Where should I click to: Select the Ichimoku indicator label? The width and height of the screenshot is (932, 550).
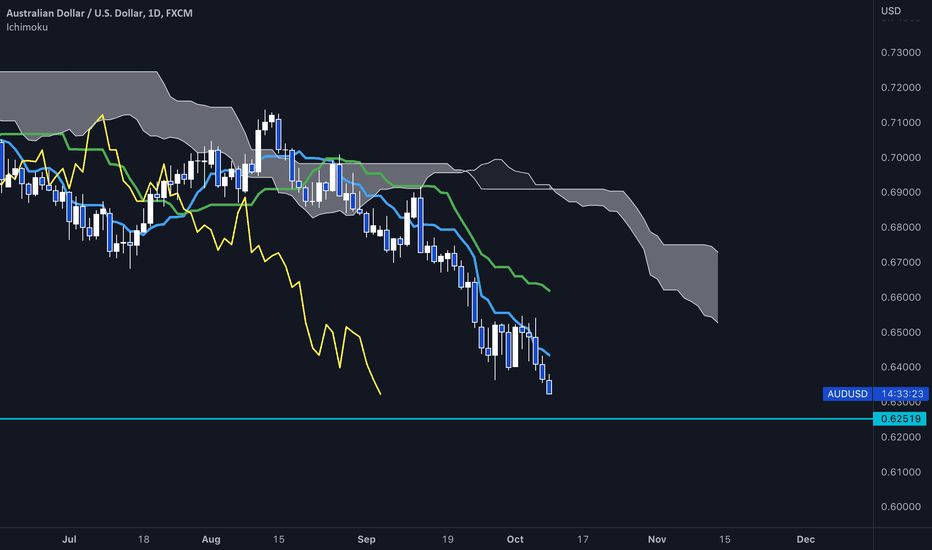point(27,27)
